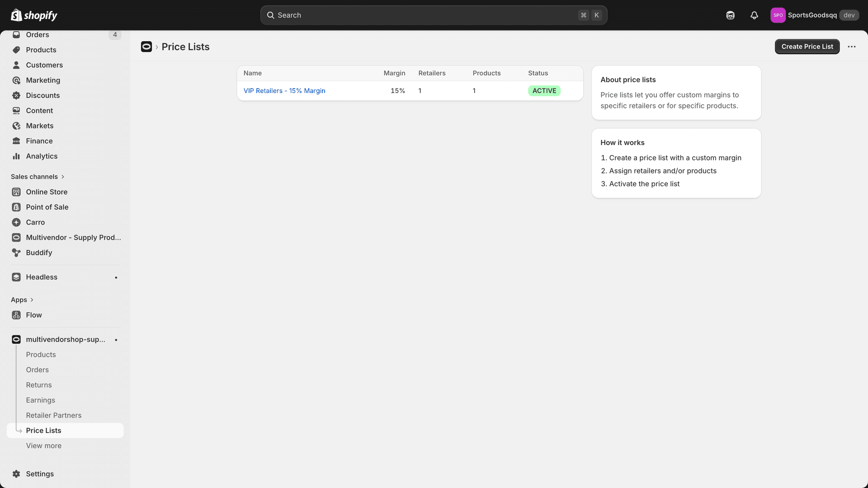Expand the Sales channels section
The image size is (868, 488).
(x=62, y=177)
